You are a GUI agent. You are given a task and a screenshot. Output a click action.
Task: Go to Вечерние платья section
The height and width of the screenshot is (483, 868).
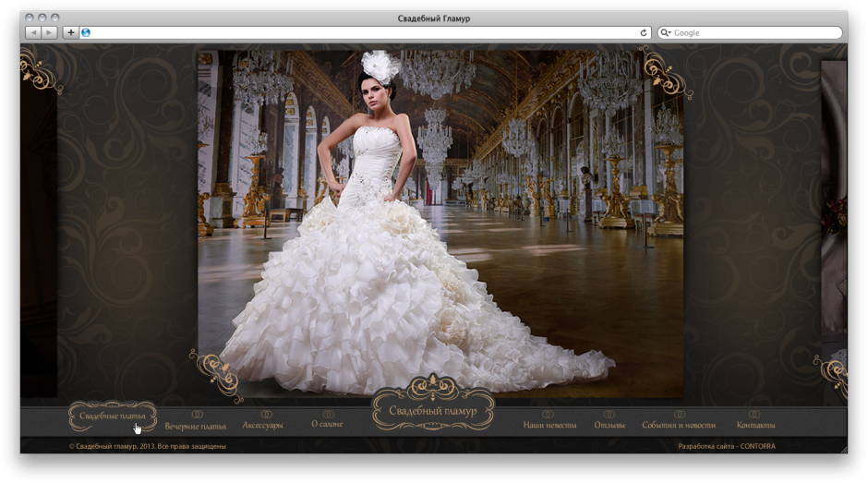click(x=196, y=426)
